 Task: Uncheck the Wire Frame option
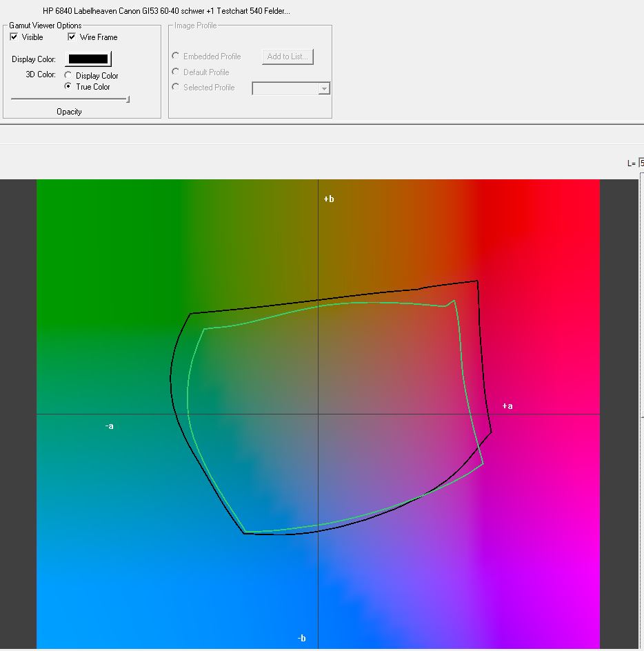tap(72, 37)
